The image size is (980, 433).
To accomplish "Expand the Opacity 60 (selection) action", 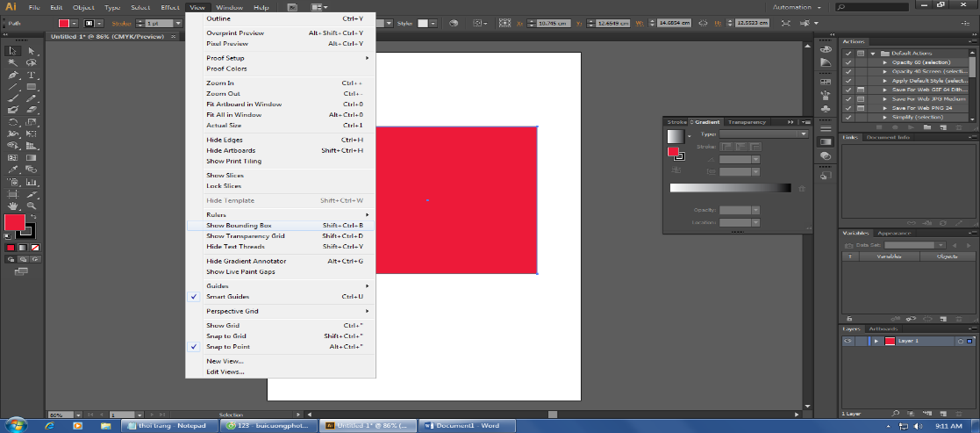I will coord(884,62).
